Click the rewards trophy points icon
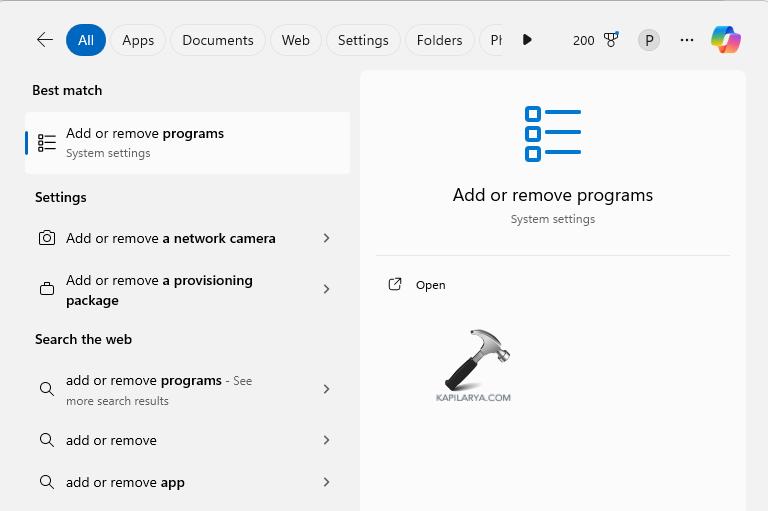 [x=610, y=40]
